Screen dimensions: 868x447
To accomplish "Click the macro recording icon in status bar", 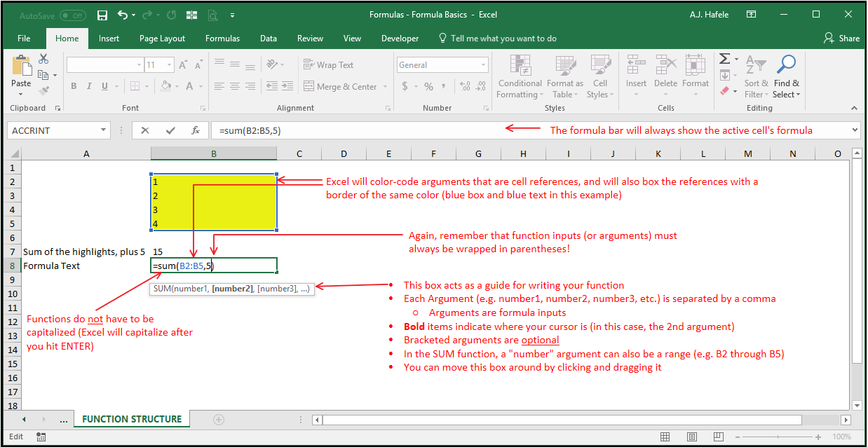I will pos(41,436).
